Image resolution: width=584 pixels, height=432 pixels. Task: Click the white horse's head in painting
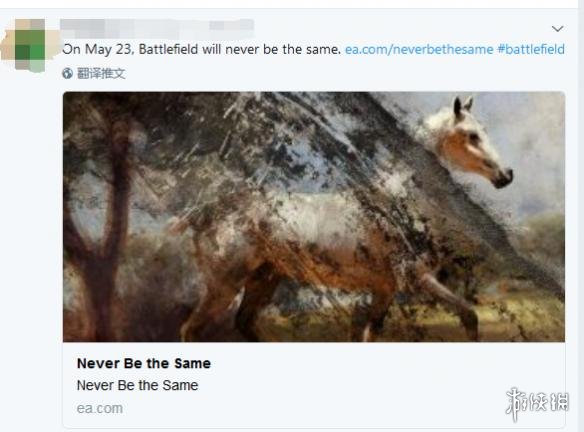coord(471,143)
